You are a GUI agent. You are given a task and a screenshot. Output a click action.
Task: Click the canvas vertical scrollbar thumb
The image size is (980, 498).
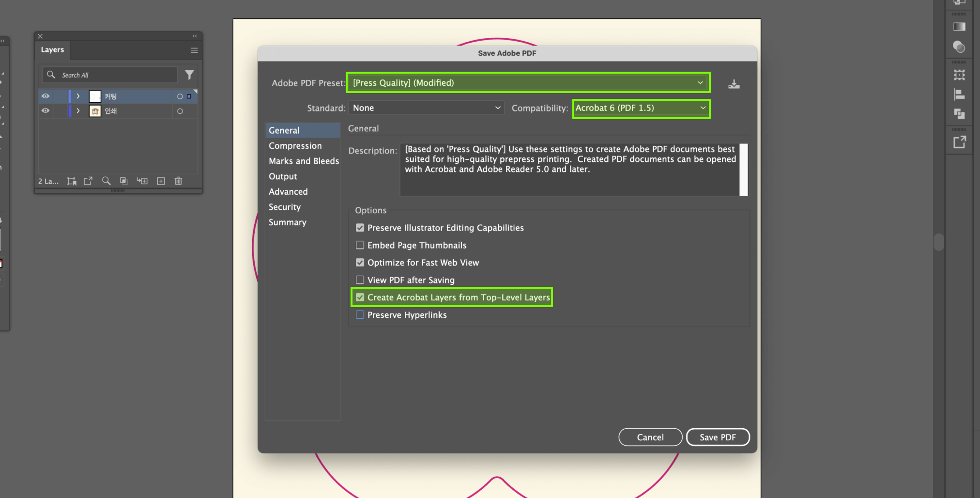point(939,242)
